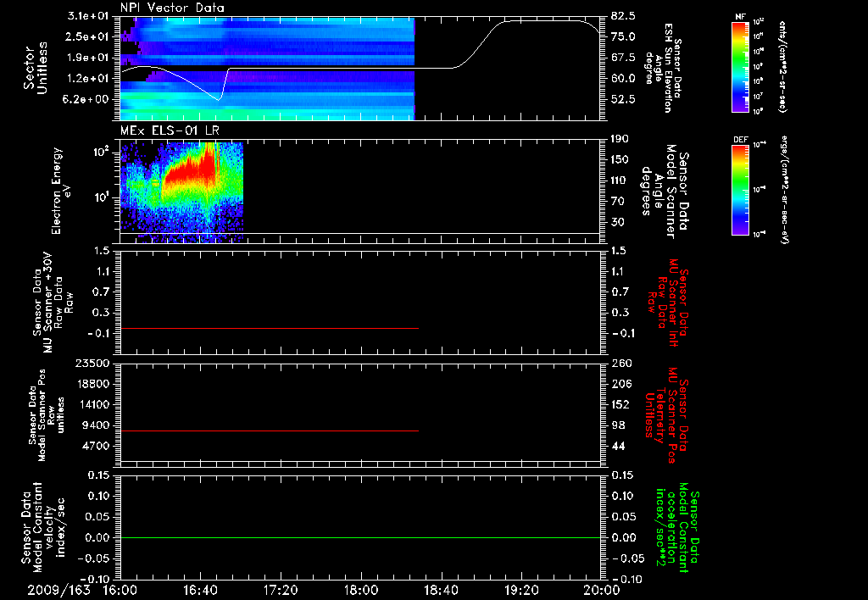The image size is (868, 600).
Task: Click the "17:20" time axis label
Action: pos(281,590)
